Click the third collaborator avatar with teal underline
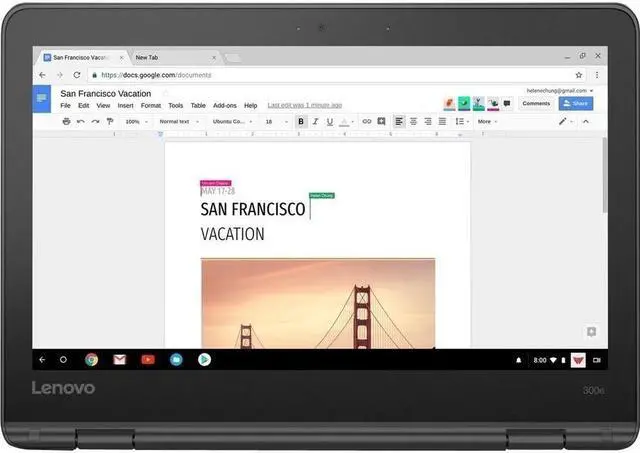This screenshot has height=453, width=640. pyautogui.click(x=478, y=103)
